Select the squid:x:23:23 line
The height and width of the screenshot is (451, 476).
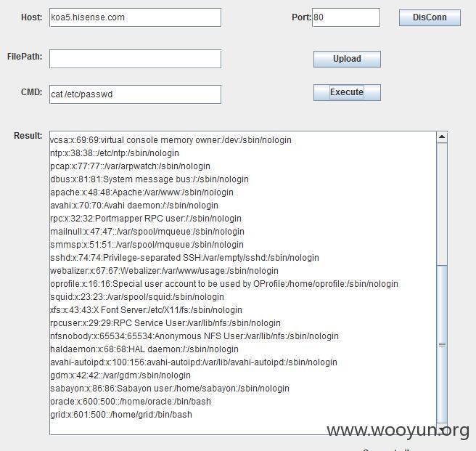[x=137, y=297]
